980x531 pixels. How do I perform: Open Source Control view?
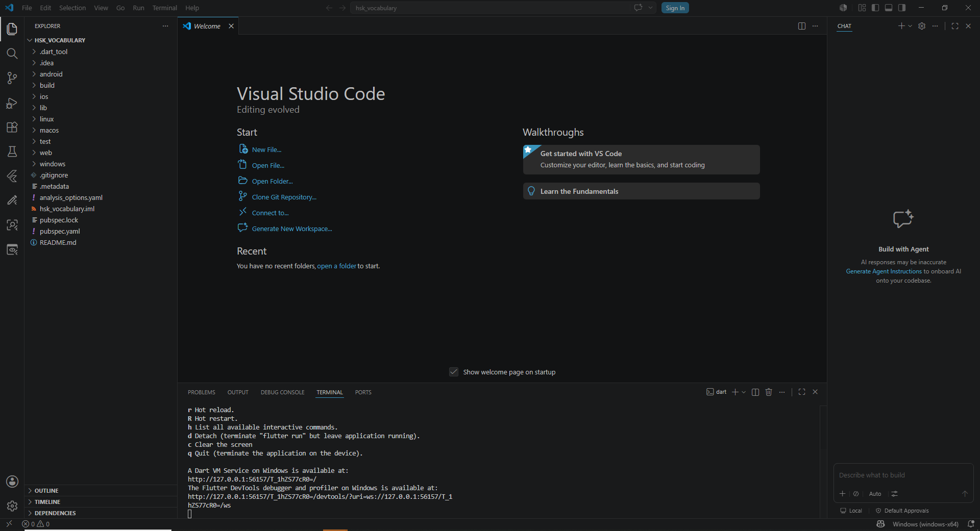tap(12, 78)
